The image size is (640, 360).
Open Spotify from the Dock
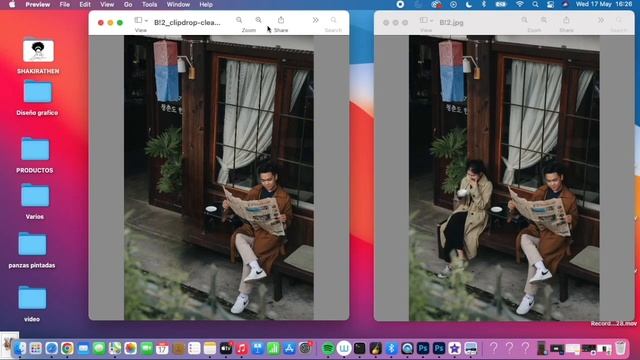[x=328, y=348]
